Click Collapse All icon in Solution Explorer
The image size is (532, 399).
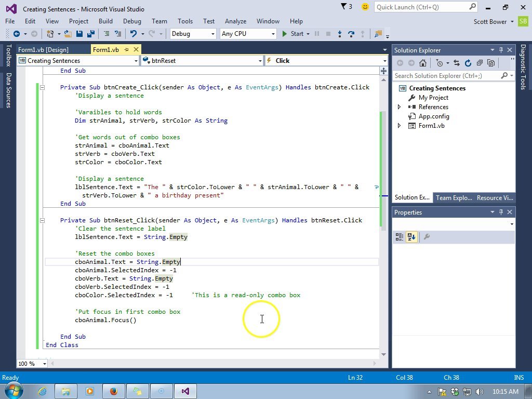pos(479,63)
